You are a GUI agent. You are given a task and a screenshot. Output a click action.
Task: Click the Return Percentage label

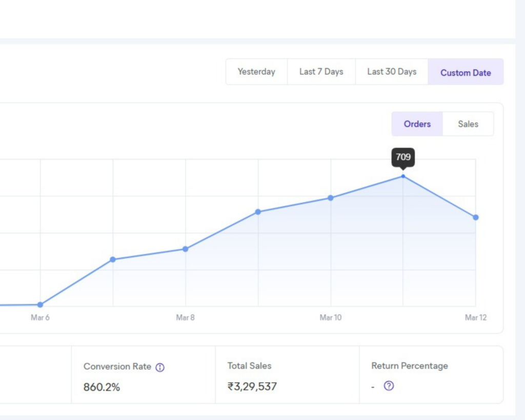point(409,366)
